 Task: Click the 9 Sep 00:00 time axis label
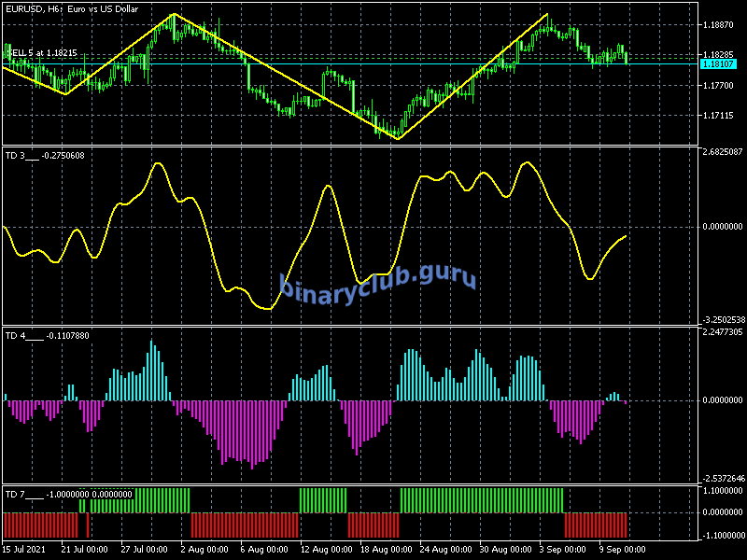click(x=621, y=550)
